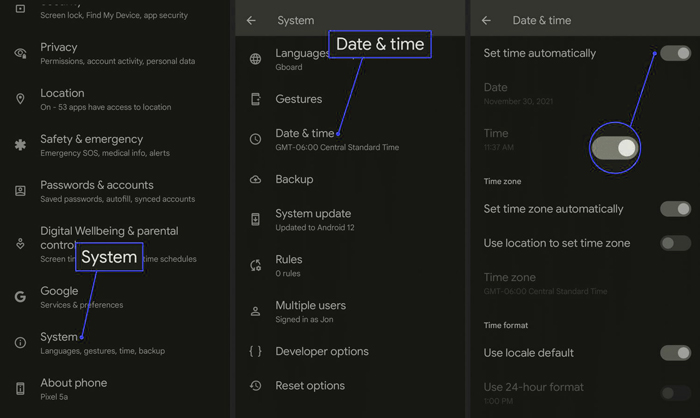This screenshot has width=700, height=418.
Task: Disable Set time zone automatically switch
Action: click(x=675, y=209)
